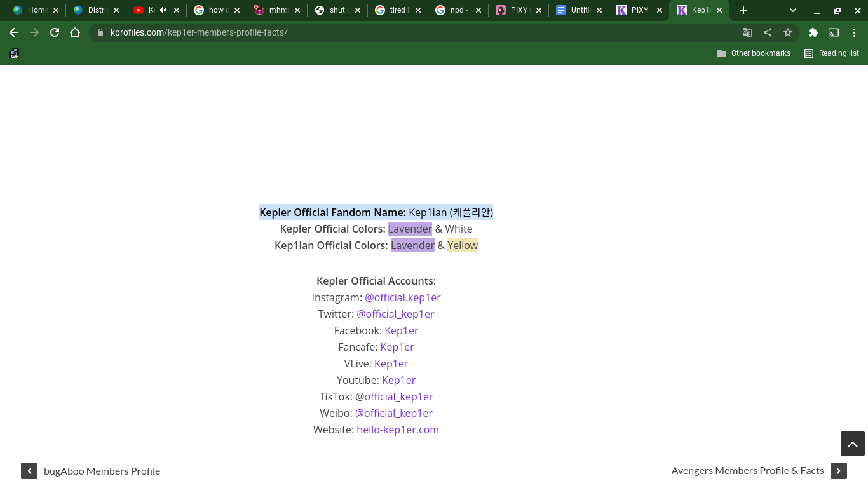Click Lavender in Kep1ian Official Colors
This screenshot has height=488, width=868.
tap(413, 245)
